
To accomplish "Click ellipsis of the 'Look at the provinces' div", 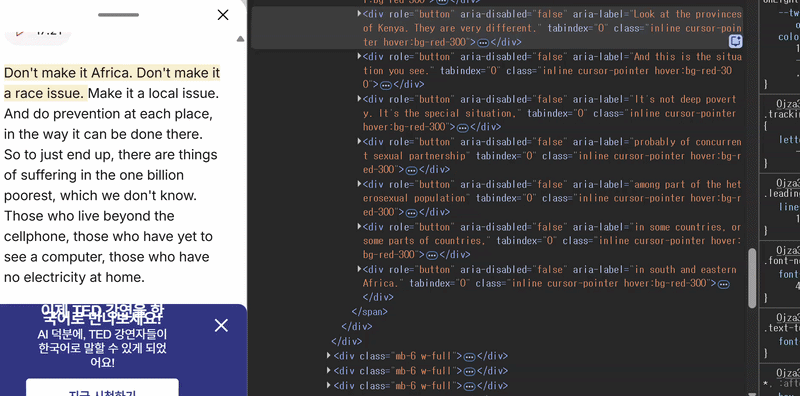I will pyautogui.click(x=483, y=42).
